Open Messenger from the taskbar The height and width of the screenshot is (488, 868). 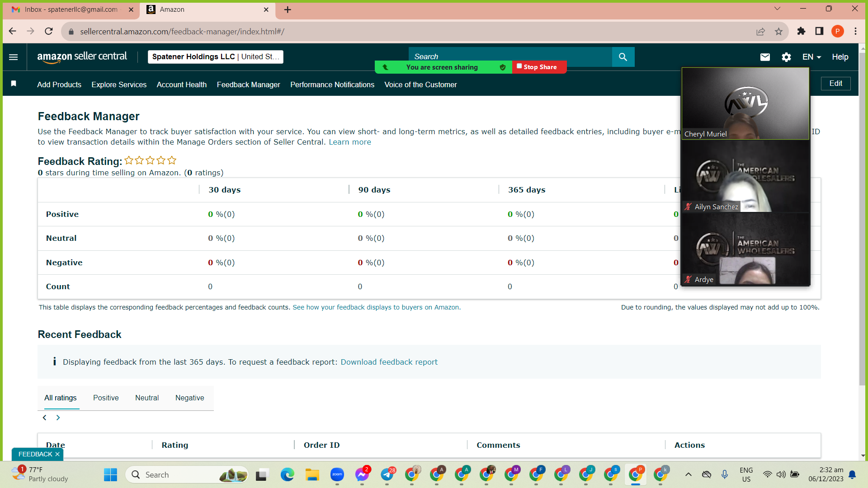(362, 475)
